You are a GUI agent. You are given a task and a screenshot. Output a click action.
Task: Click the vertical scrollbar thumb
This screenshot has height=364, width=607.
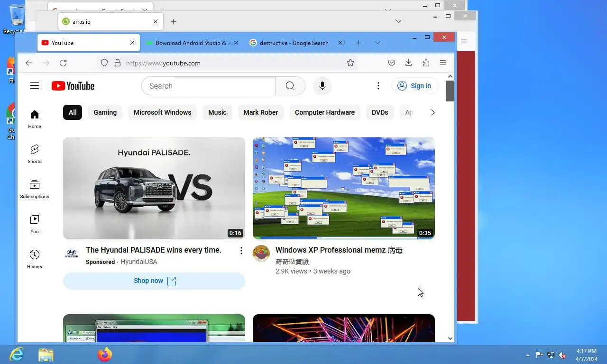450,91
